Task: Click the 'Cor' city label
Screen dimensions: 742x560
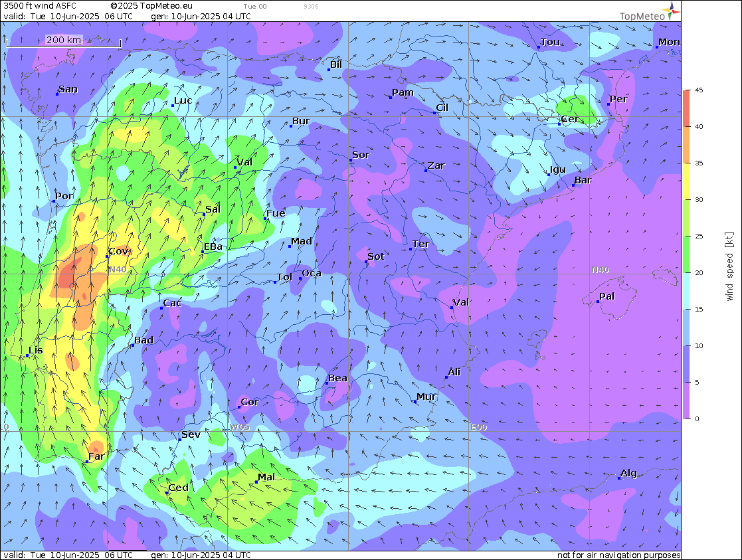Action: (x=250, y=402)
